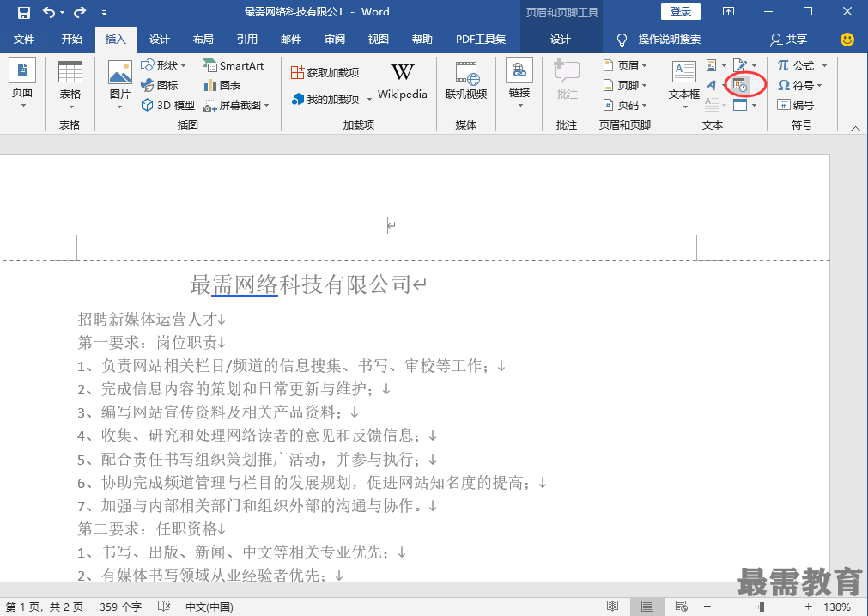Open the 页码 page number dropdown
868x616 pixels.
(x=624, y=106)
